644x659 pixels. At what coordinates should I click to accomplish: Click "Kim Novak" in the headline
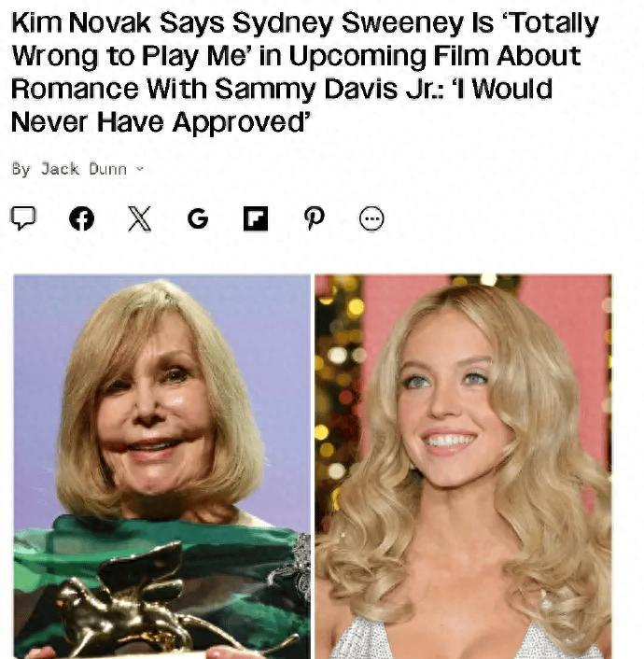point(81,23)
